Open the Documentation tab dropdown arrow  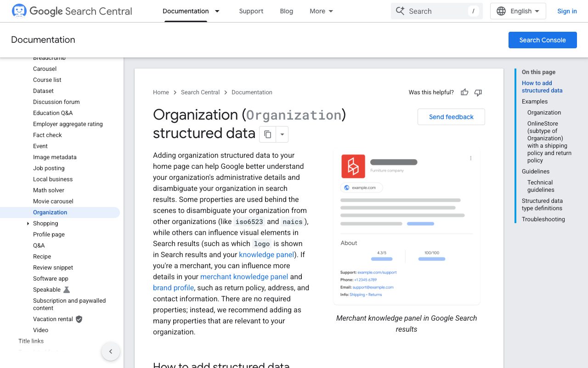[x=217, y=11]
